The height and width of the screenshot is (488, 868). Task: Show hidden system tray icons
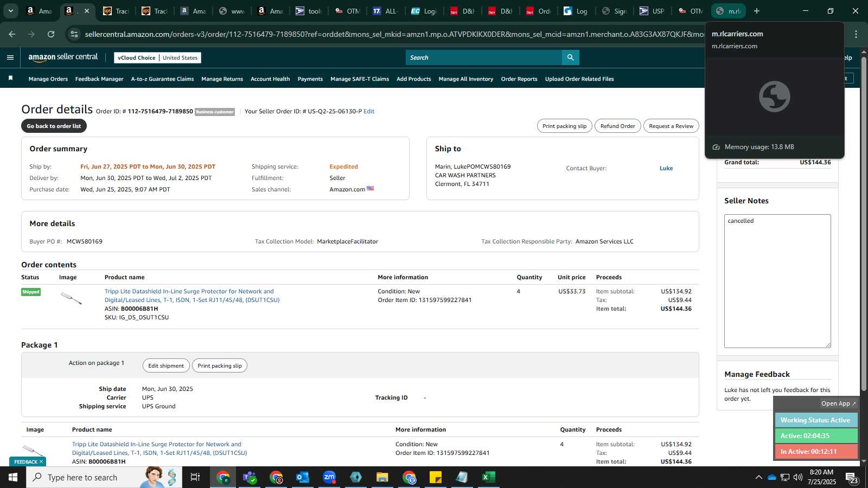(x=758, y=477)
